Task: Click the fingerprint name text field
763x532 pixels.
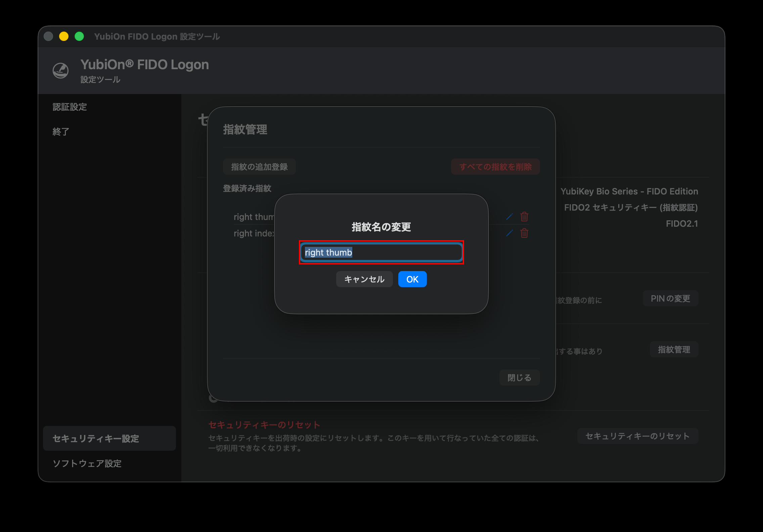Action: [x=381, y=252]
